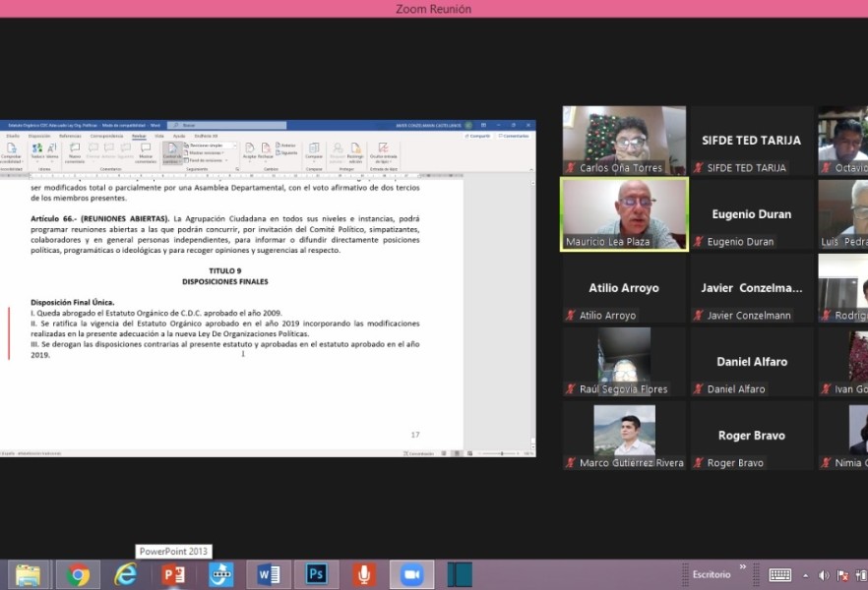Click the Compartir button in Word
Viewport: 868px width, 590px height.
(x=478, y=136)
